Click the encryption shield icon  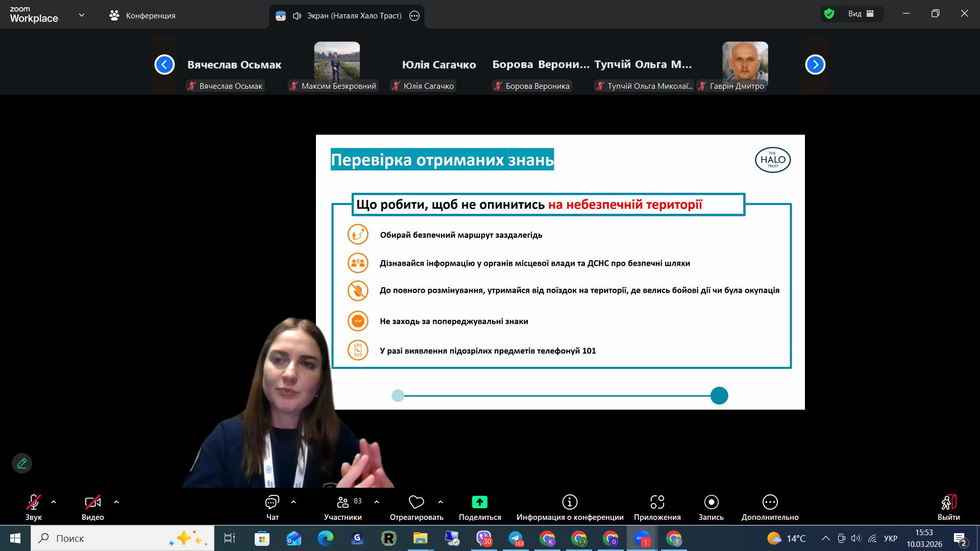829,14
